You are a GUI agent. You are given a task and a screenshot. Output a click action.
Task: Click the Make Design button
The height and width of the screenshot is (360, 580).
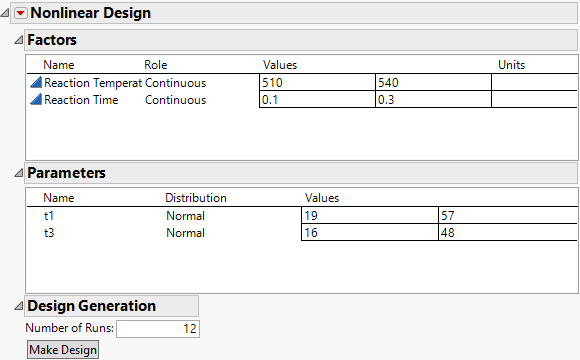click(x=63, y=350)
